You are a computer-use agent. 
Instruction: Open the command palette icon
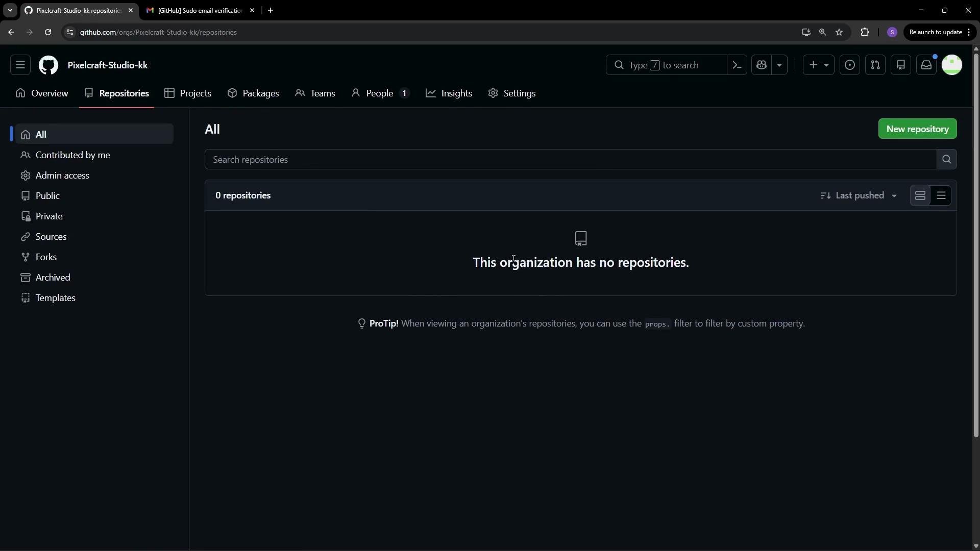tap(737, 65)
